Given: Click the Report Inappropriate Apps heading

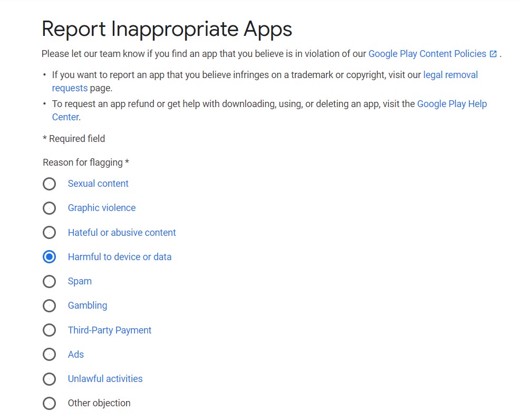Looking at the screenshot, I should pyautogui.click(x=167, y=29).
